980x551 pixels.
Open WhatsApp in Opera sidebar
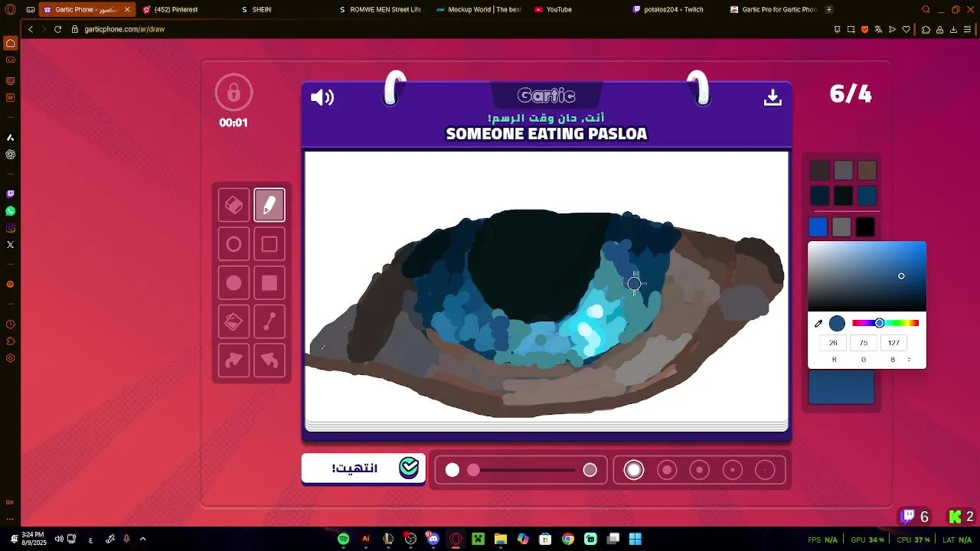tap(10, 210)
